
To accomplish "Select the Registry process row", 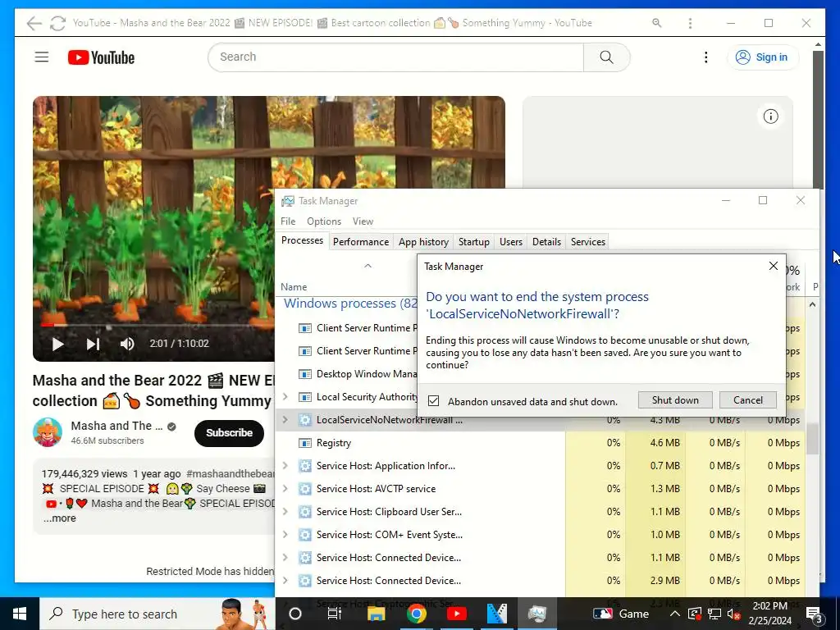I will (x=540, y=443).
